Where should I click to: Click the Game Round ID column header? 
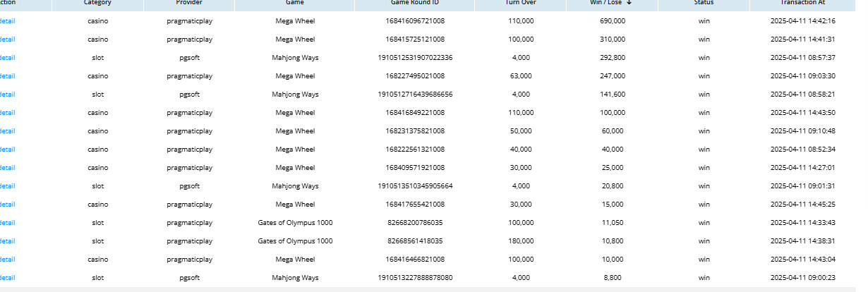tap(414, 3)
